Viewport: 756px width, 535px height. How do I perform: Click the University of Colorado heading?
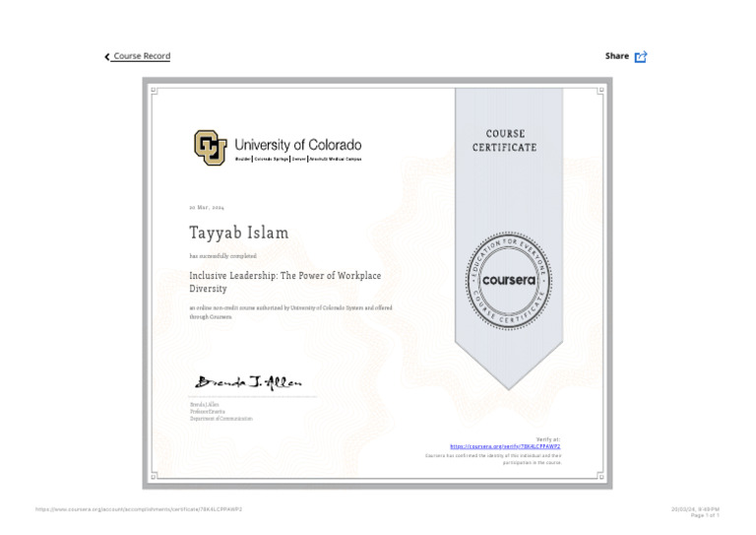(298, 145)
